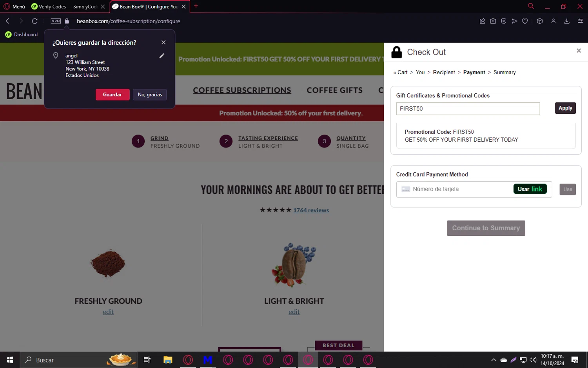Open the Windows Start menu

tap(10, 360)
